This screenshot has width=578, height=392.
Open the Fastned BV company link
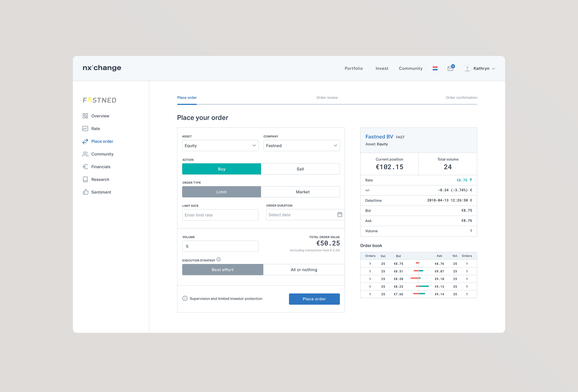[379, 137]
